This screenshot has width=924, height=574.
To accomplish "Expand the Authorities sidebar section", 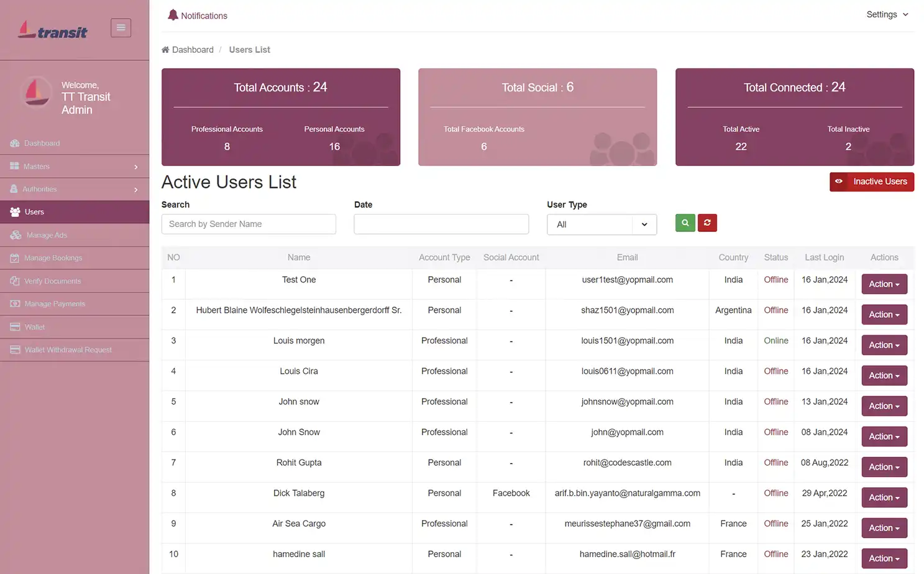I will (39, 189).
